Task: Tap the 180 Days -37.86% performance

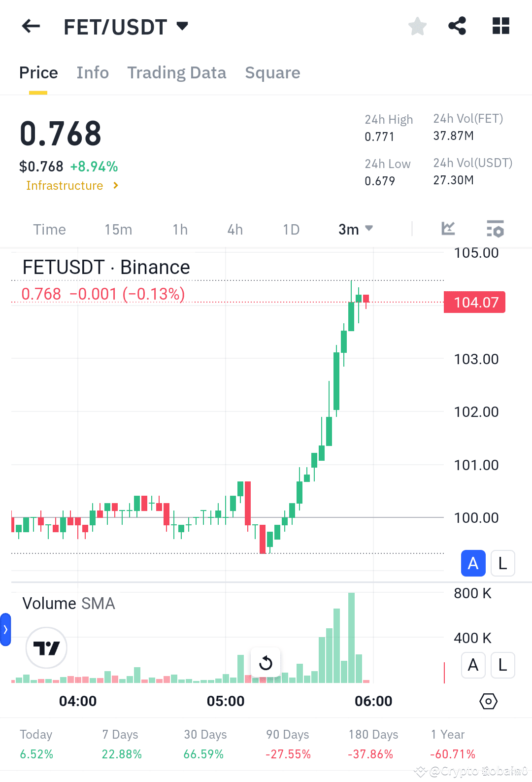Action: pyautogui.click(x=373, y=745)
